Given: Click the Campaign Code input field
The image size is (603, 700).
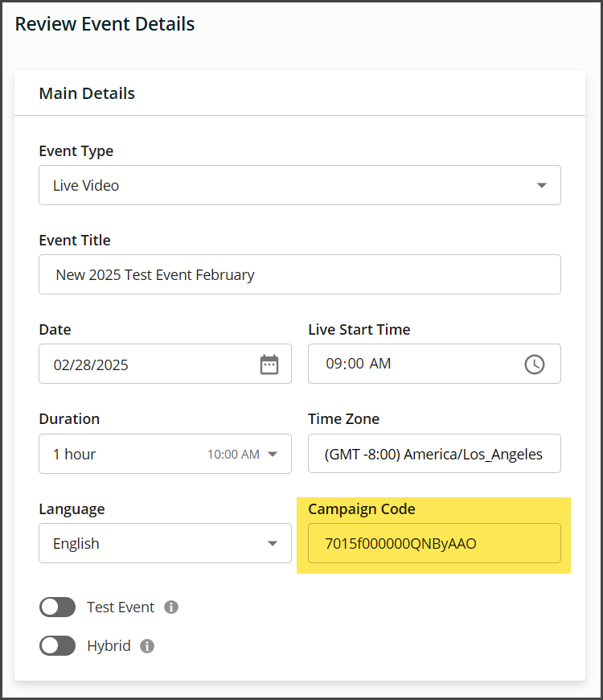Looking at the screenshot, I should [433, 544].
